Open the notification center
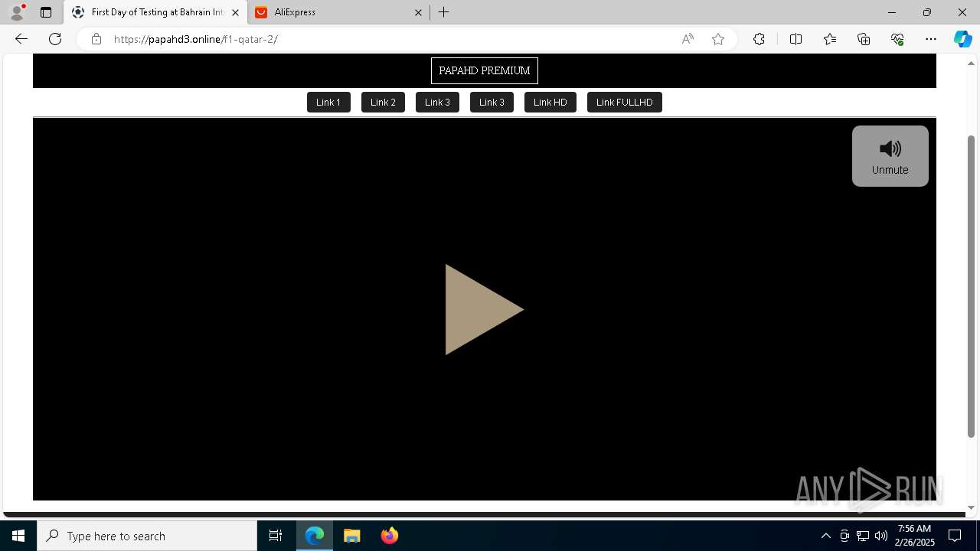Screen dimensions: 980x551 [x=955, y=536]
